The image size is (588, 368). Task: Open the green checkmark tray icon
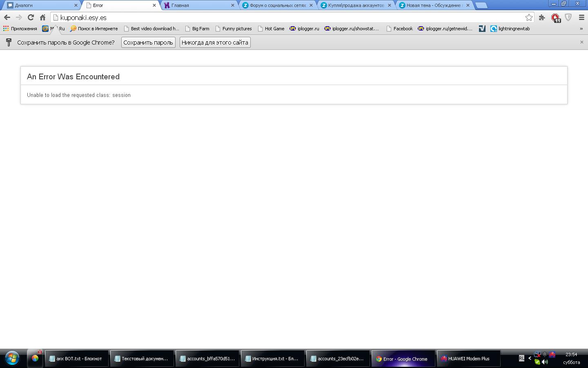pyautogui.click(x=537, y=362)
